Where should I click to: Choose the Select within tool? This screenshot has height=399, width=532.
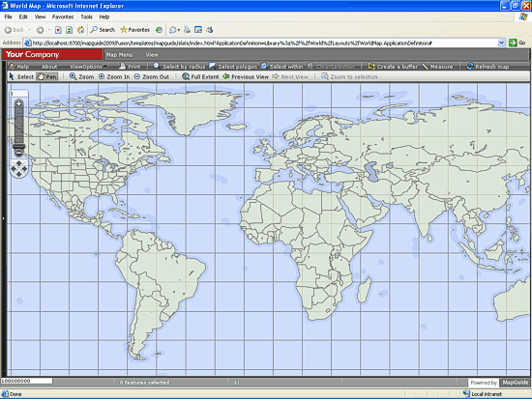click(x=281, y=67)
